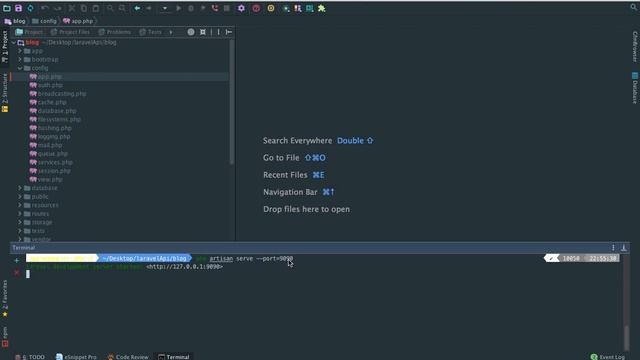The width and height of the screenshot is (640, 360).
Task: Show more project view tabs arrow
Action: 171,32
